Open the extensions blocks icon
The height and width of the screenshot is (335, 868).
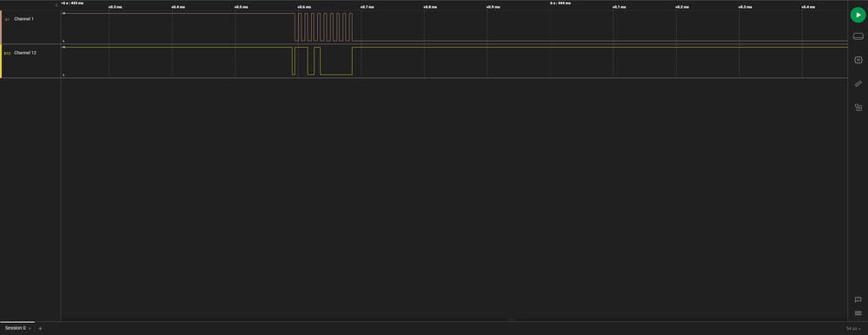pos(858,108)
